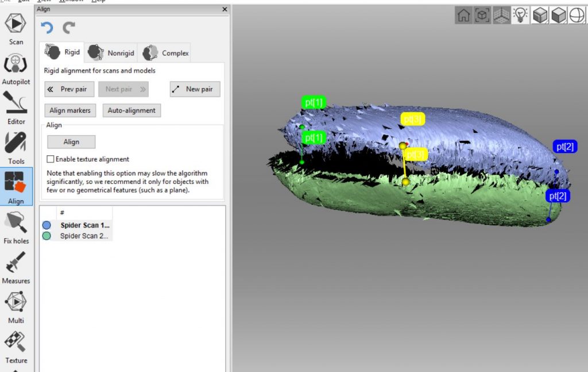Click the Align button
The width and height of the screenshot is (588, 372).
pos(71,142)
